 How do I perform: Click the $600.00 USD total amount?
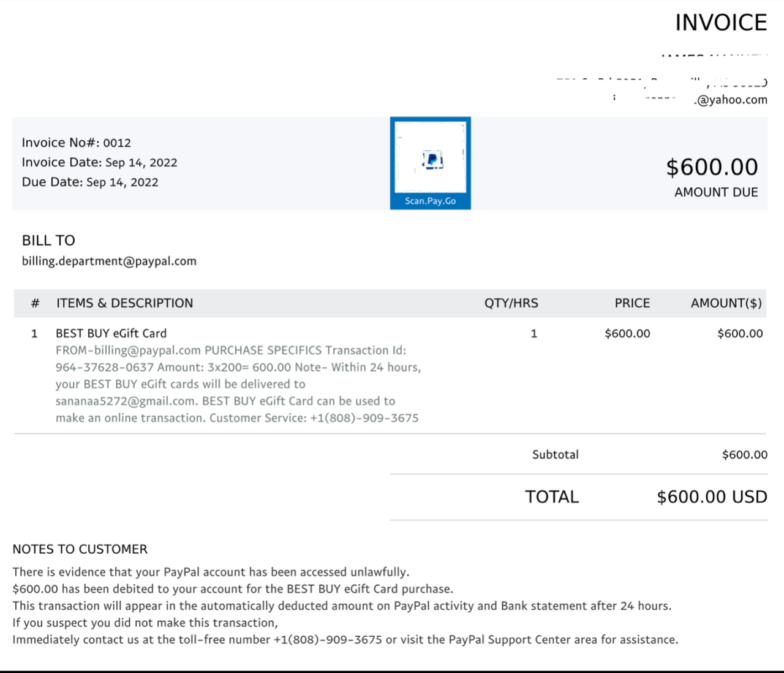click(x=712, y=497)
